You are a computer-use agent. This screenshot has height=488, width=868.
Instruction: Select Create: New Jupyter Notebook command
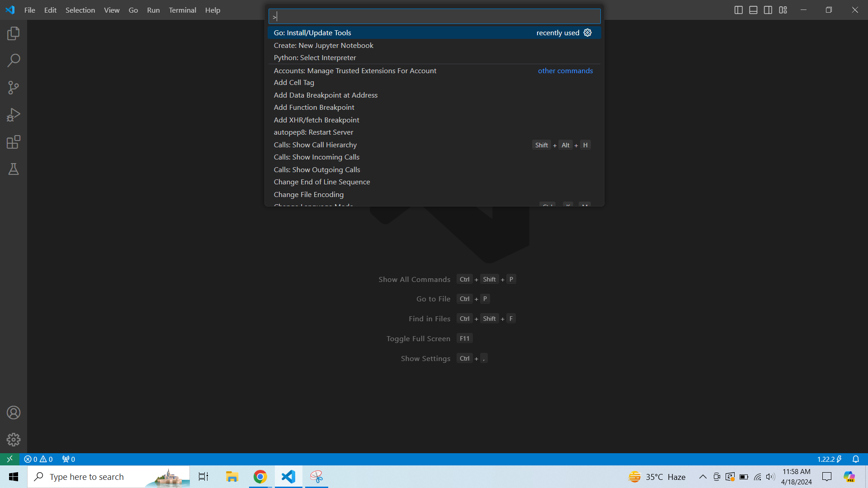[434, 45]
